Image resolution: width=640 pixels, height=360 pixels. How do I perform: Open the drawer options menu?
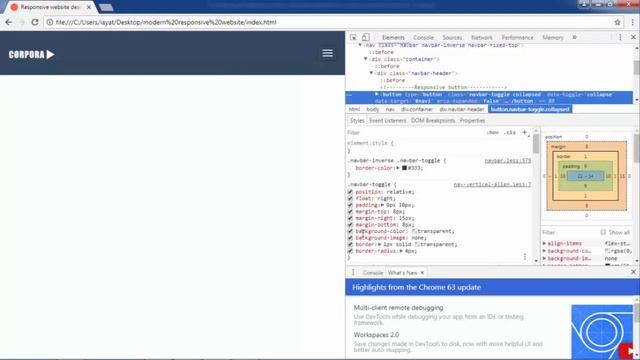353,272
